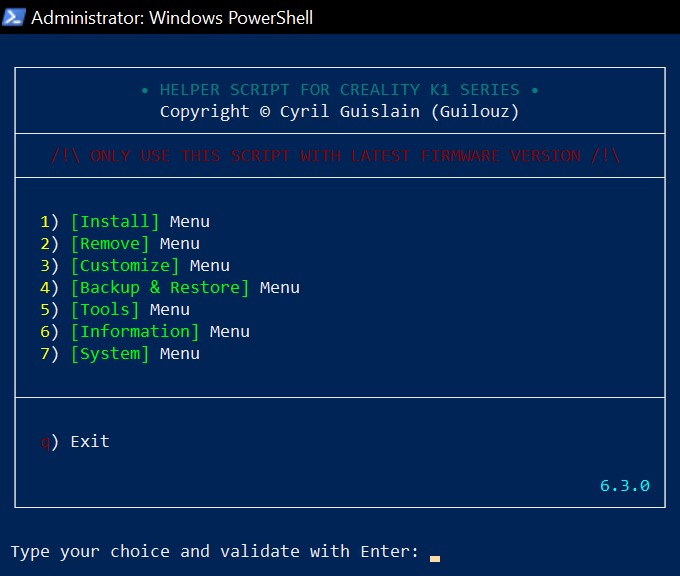Select the [Remove] menu option
This screenshot has height=576, width=680.
110,244
